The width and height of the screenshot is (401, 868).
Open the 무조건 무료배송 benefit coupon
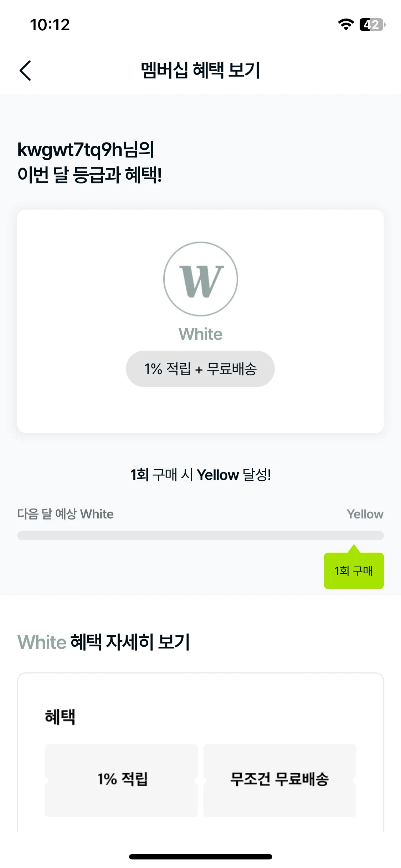280,780
